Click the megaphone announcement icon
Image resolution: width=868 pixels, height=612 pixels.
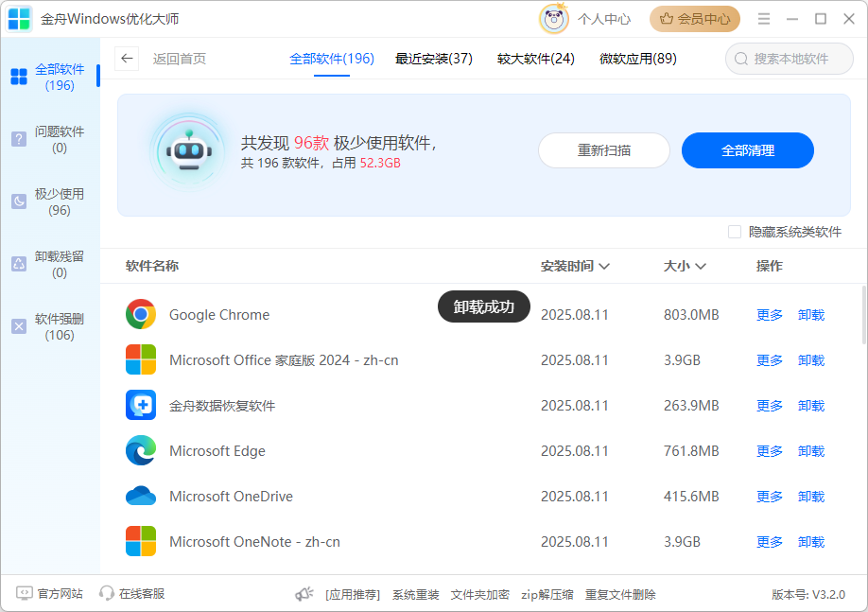tap(304, 594)
